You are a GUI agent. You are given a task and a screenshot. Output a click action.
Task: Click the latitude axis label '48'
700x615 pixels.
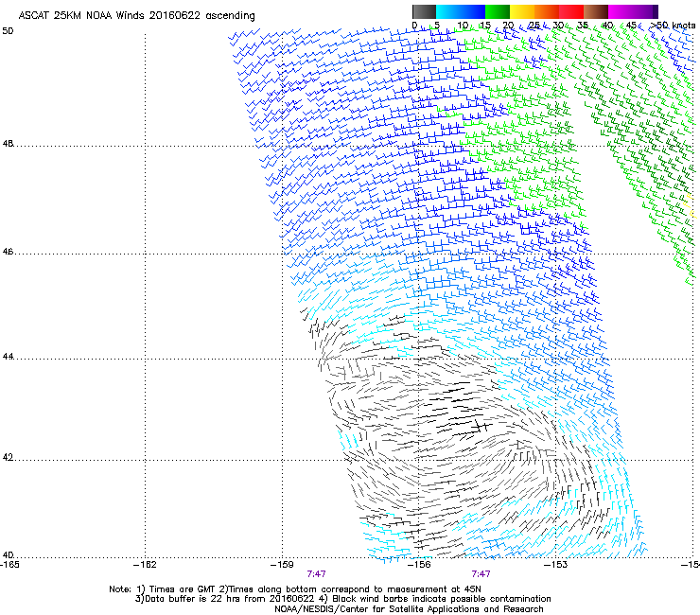[x=8, y=144]
